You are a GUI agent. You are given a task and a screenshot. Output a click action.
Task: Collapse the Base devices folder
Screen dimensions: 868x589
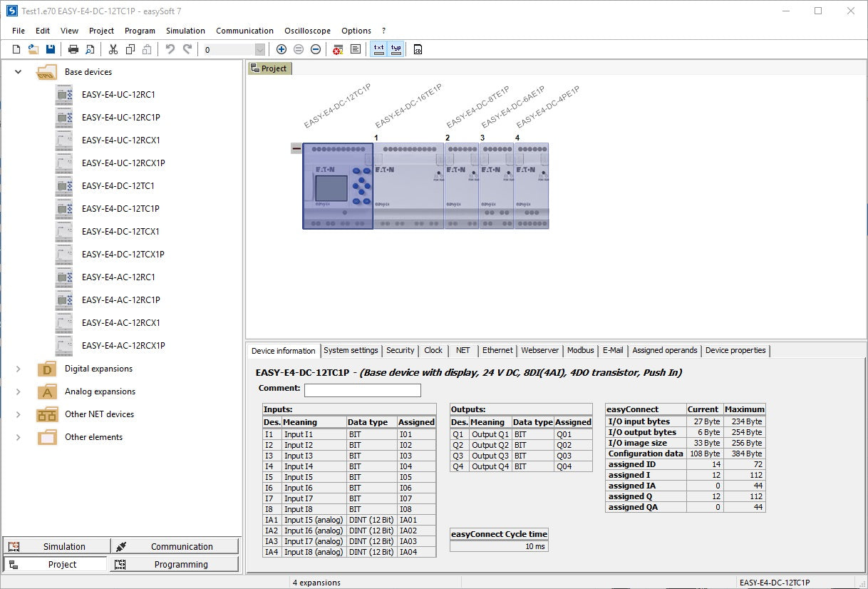(x=19, y=72)
